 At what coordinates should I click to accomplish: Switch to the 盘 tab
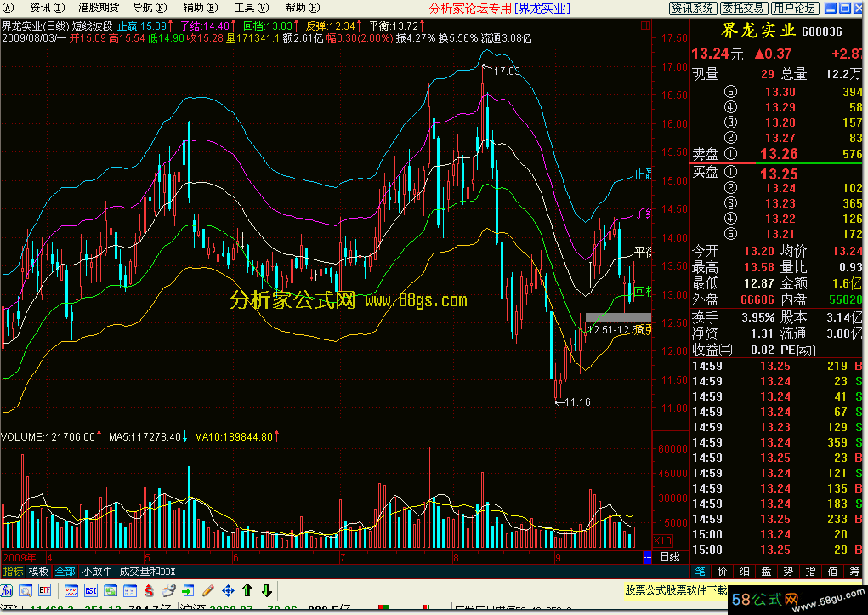767,572
